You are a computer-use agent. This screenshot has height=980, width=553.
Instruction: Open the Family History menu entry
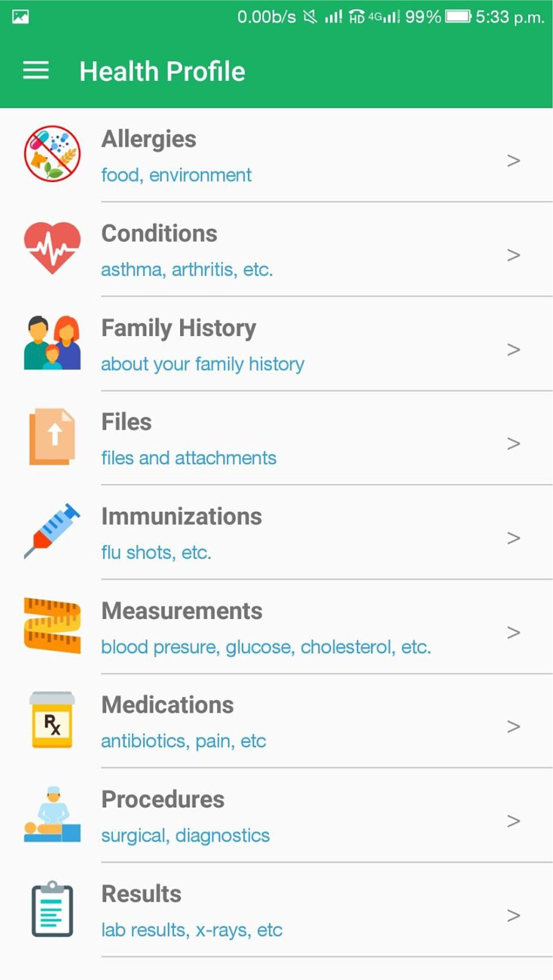178,328
